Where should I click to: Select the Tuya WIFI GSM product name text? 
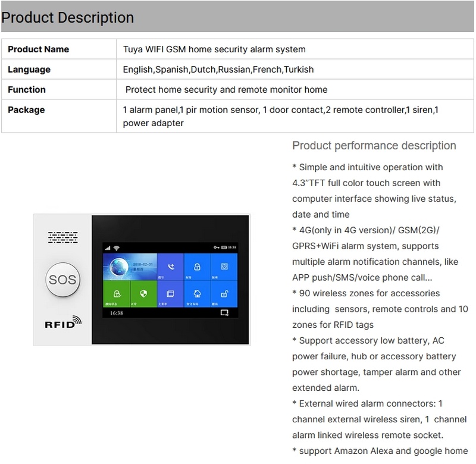point(214,49)
